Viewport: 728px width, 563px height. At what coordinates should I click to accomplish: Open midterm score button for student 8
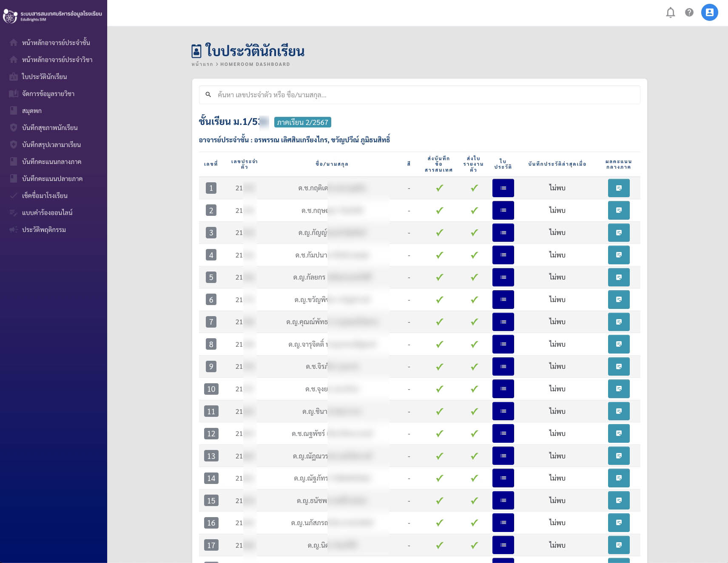(x=618, y=344)
